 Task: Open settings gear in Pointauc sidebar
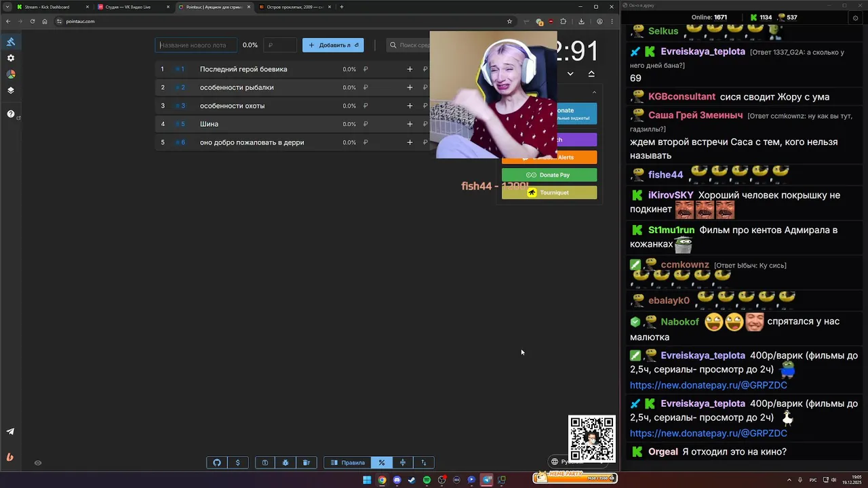click(x=11, y=58)
